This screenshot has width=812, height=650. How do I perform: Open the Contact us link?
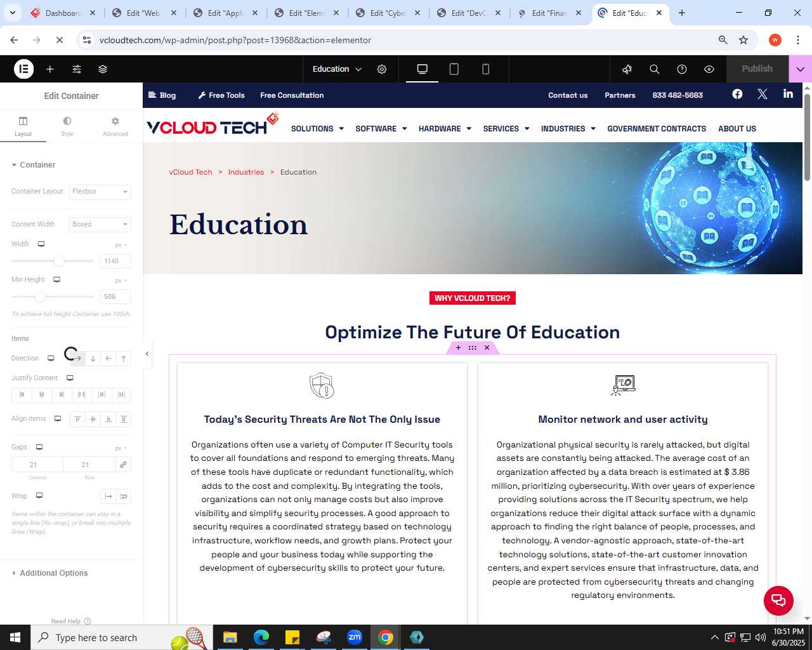(x=568, y=95)
